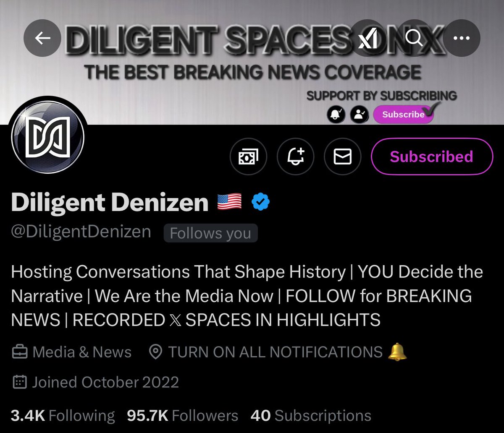
Task: Tap the back arrow button
Action: coord(42,39)
